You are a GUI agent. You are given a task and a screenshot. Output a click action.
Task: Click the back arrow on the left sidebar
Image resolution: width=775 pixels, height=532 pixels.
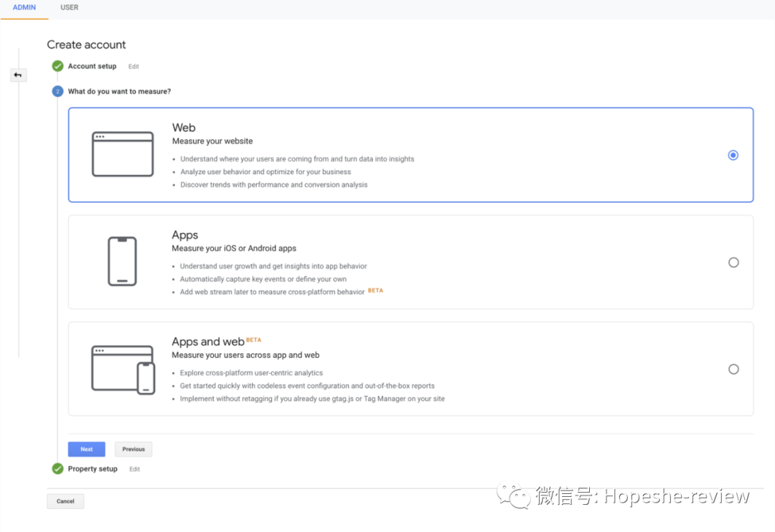(x=19, y=75)
